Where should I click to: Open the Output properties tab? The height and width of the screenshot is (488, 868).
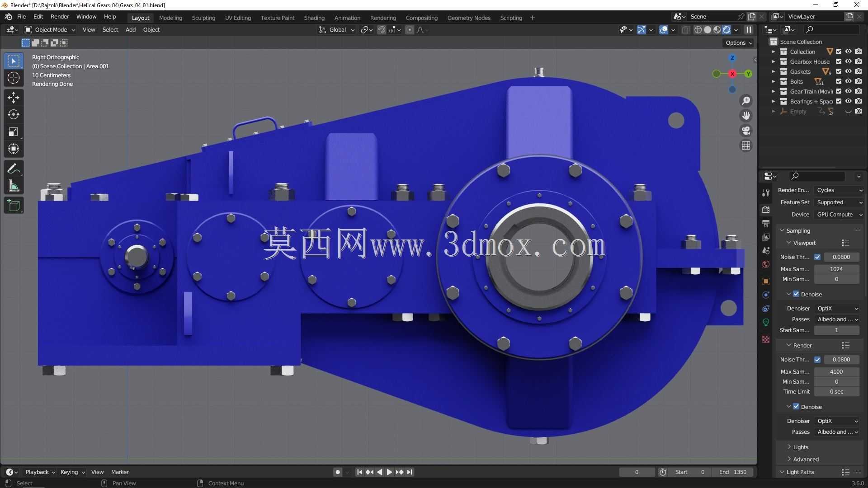(766, 224)
